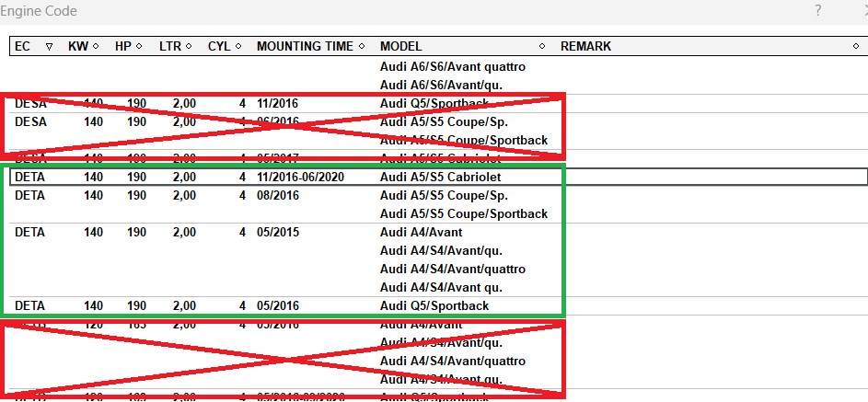Select the DETA row dated 05/2016
Screen dimensions: 868x402
click(x=276, y=305)
